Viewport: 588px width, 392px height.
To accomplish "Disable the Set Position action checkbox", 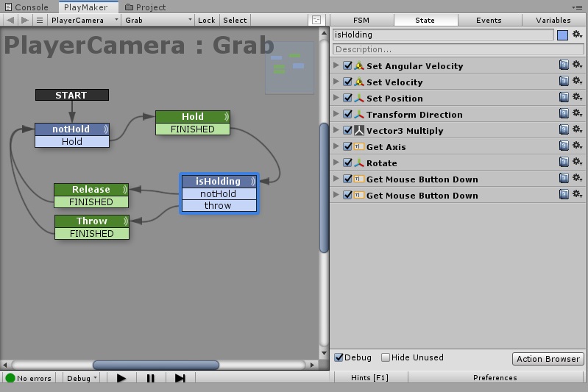I will click(347, 98).
